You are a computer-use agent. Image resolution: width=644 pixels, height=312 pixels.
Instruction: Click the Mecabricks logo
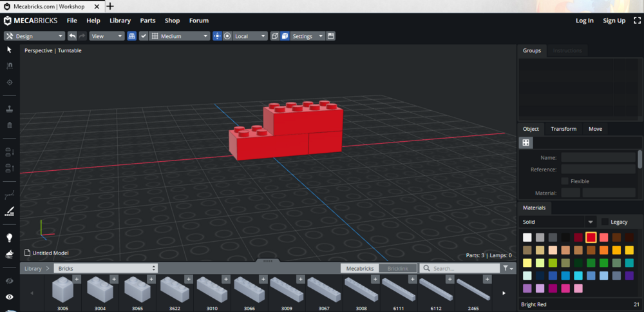pyautogui.click(x=31, y=21)
